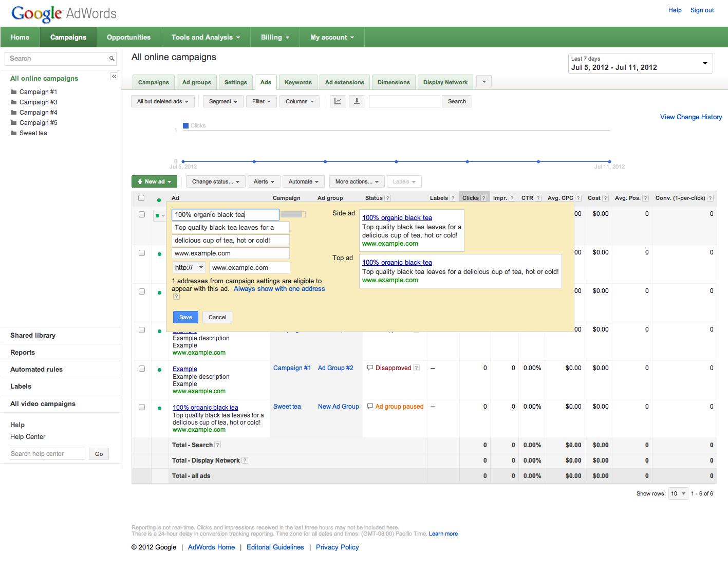
Task: Click help icon next to Cost column
Action: [605, 198]
